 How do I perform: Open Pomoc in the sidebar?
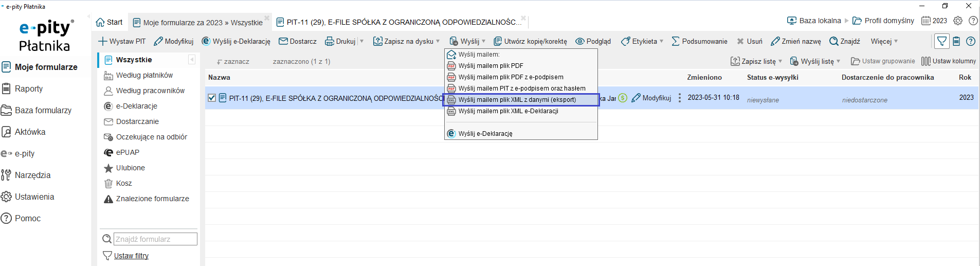(x=21, y=218)
